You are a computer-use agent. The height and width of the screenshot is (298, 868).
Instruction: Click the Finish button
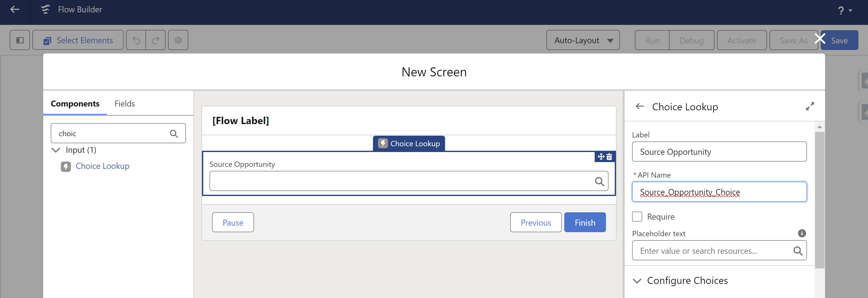click(585, 222)
